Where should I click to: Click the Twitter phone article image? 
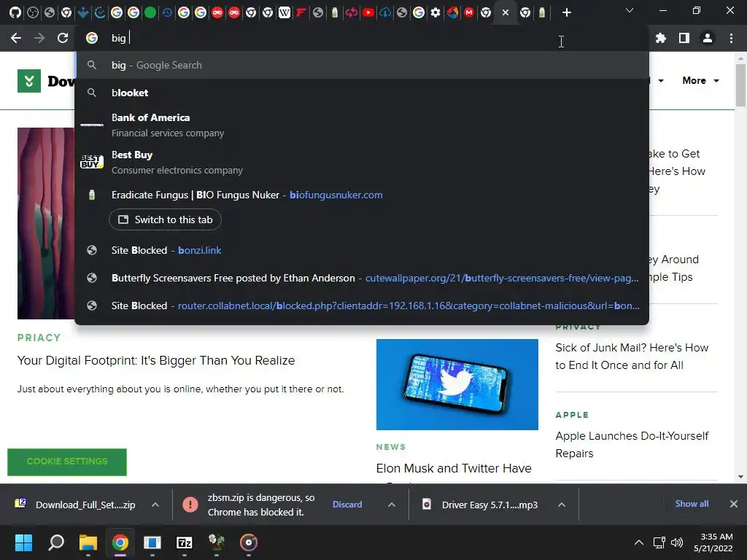coord(457,384)
